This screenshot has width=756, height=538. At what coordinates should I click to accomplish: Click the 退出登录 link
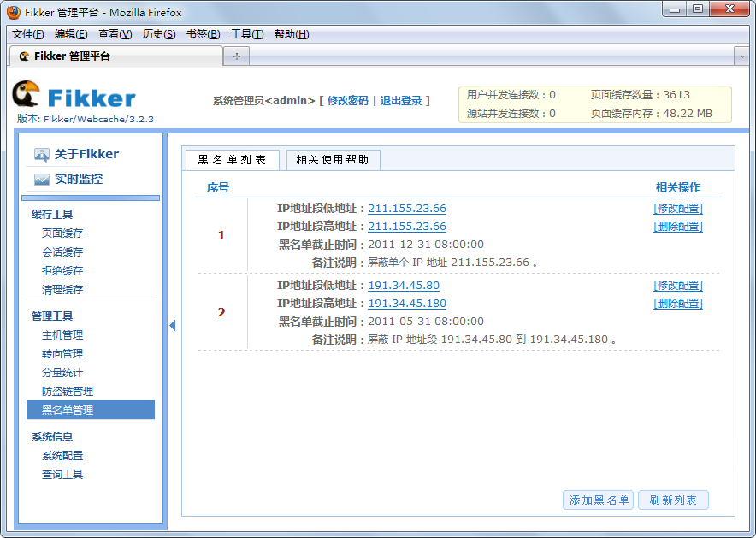point(401,101)
